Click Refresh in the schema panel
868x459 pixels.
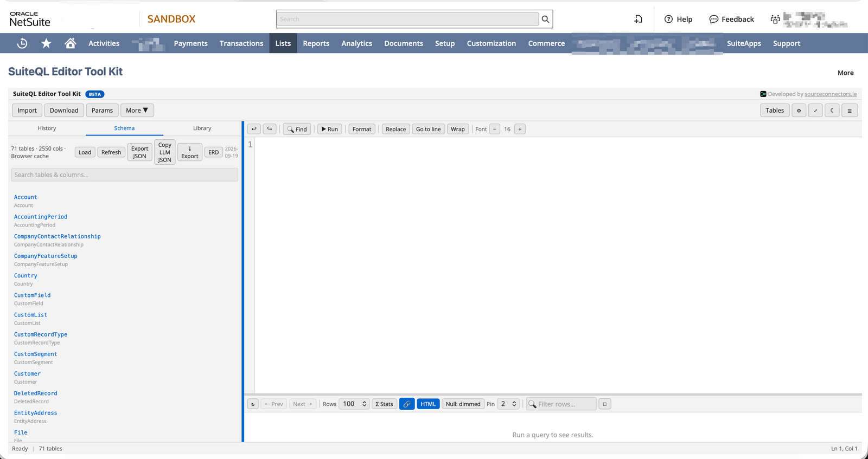[111, 152]
